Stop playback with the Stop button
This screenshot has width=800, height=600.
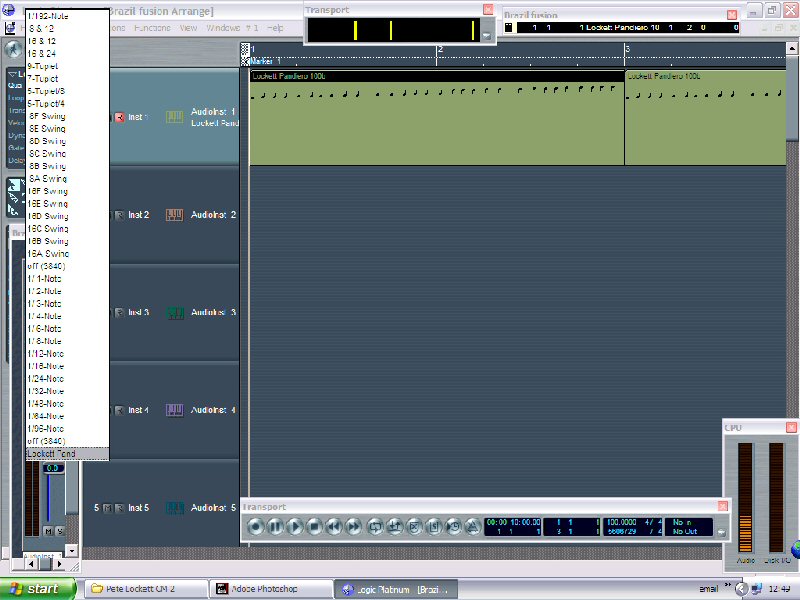click(x=314, y=526)
